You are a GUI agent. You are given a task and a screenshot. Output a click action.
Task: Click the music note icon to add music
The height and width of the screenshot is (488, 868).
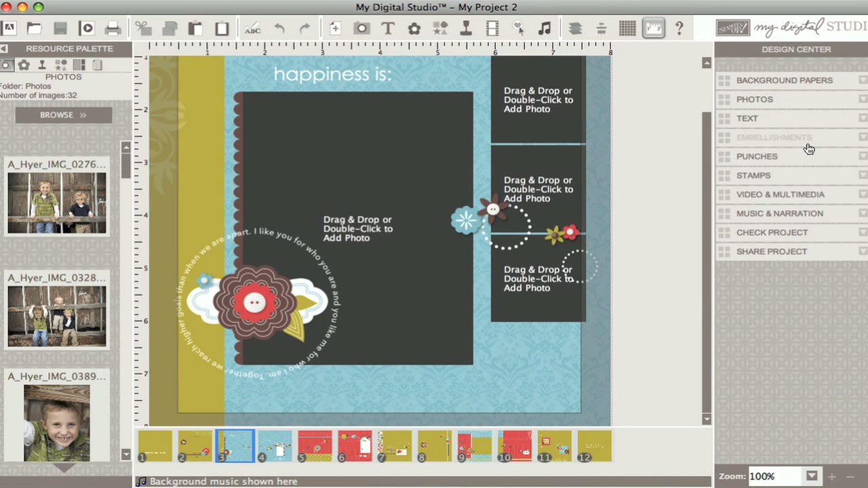(545, 28)
